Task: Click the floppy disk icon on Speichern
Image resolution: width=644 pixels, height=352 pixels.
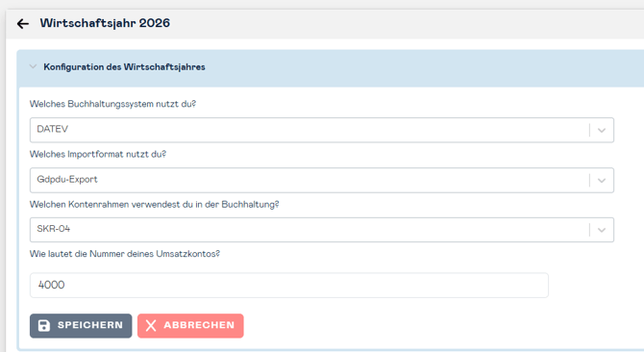Action: pyautogui.click(x=44, y=326)
